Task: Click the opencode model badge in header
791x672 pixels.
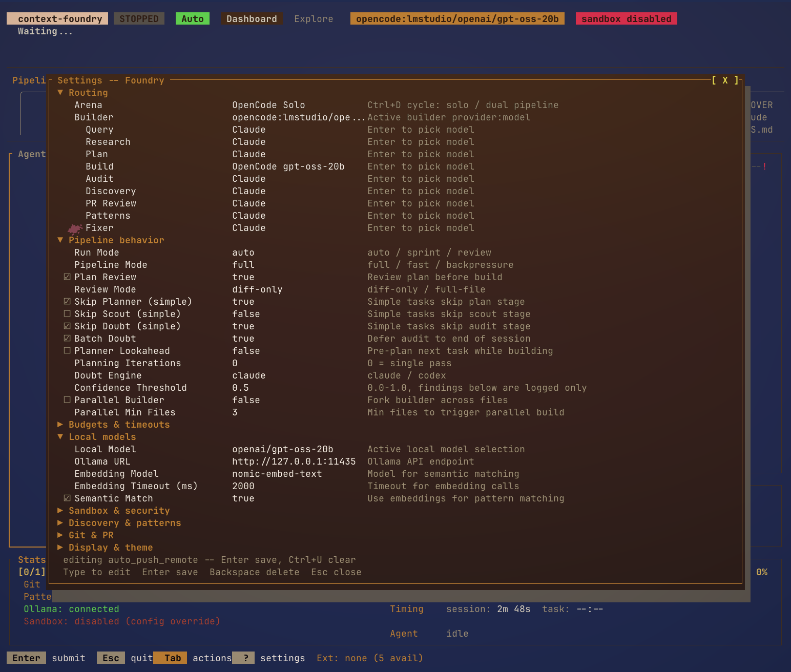Action: click(457, 19)
